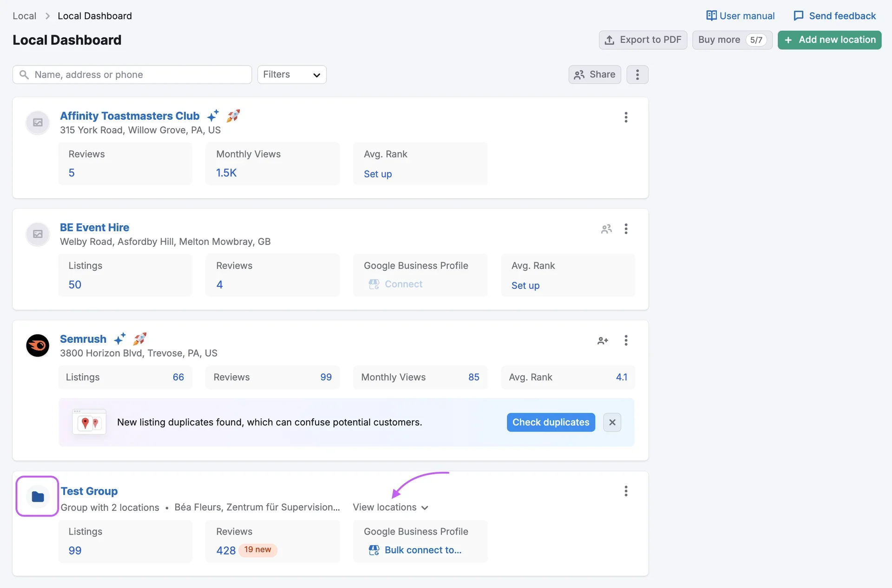Click the Local breadcrumb
The image size is (892, 588).
pyautogui.click(x=24, y=16)
